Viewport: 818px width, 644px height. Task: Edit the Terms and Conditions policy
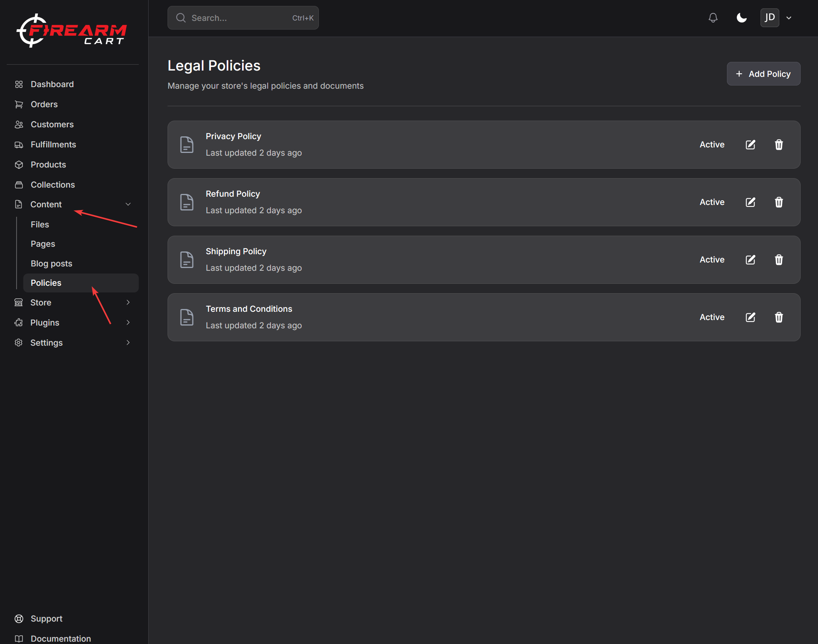(x=751, y=317)
